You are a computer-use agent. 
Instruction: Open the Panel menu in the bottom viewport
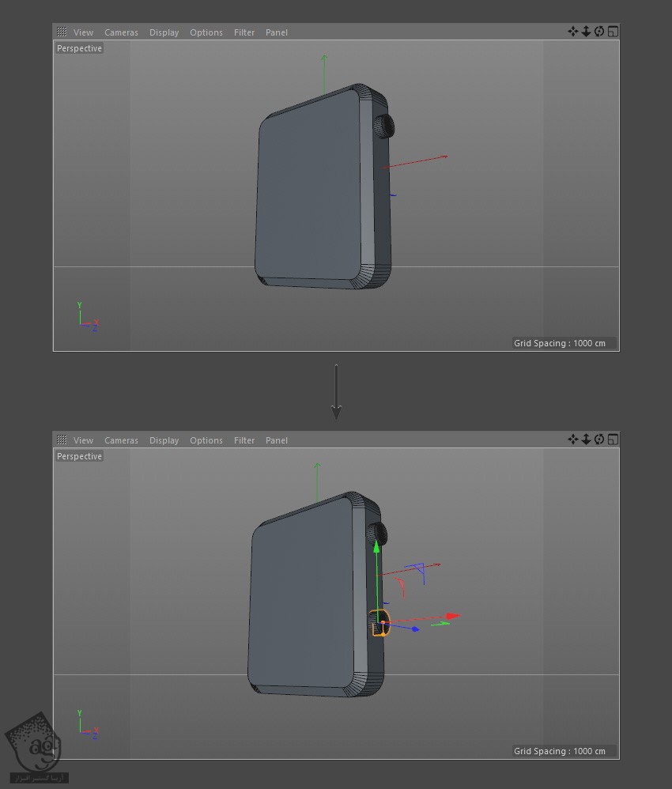pos(277,440)
